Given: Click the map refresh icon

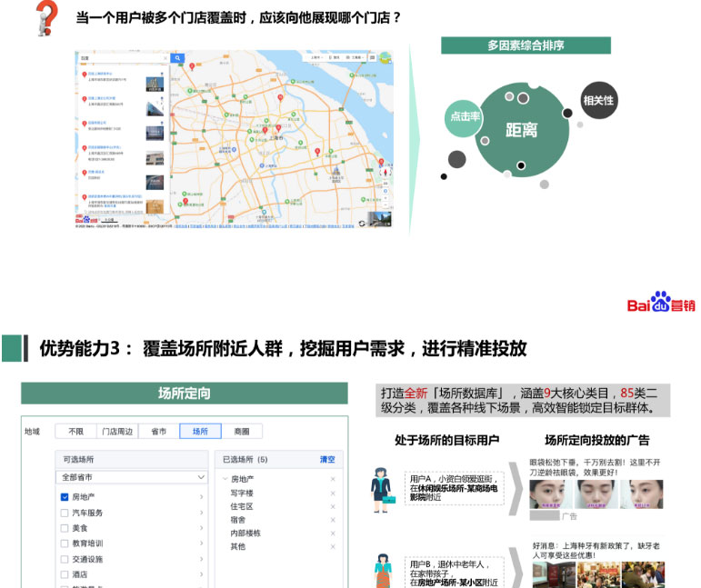Looking at the screenshot, I should coord(362,223).
